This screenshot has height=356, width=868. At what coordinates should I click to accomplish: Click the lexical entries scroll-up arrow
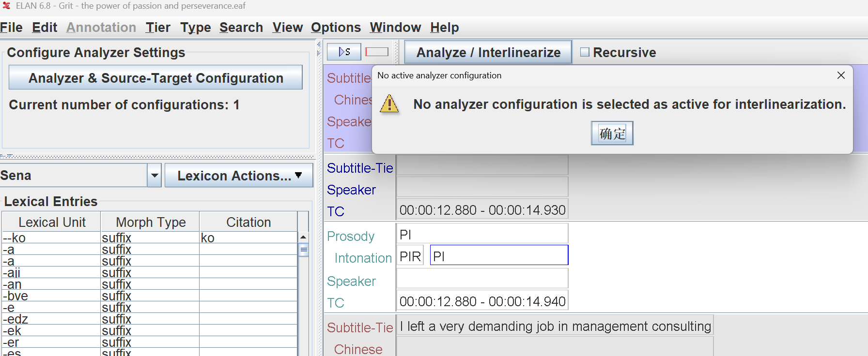pos(303,237)
